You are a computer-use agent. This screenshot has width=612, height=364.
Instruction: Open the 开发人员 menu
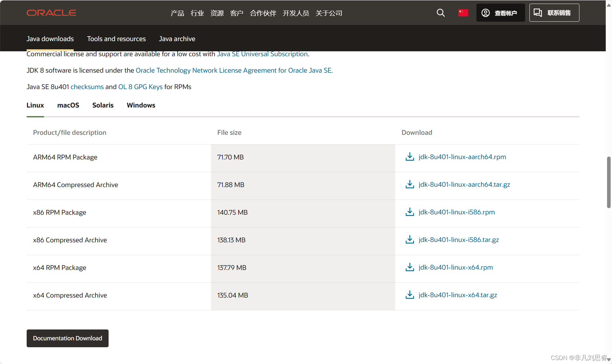click(296, 13)
